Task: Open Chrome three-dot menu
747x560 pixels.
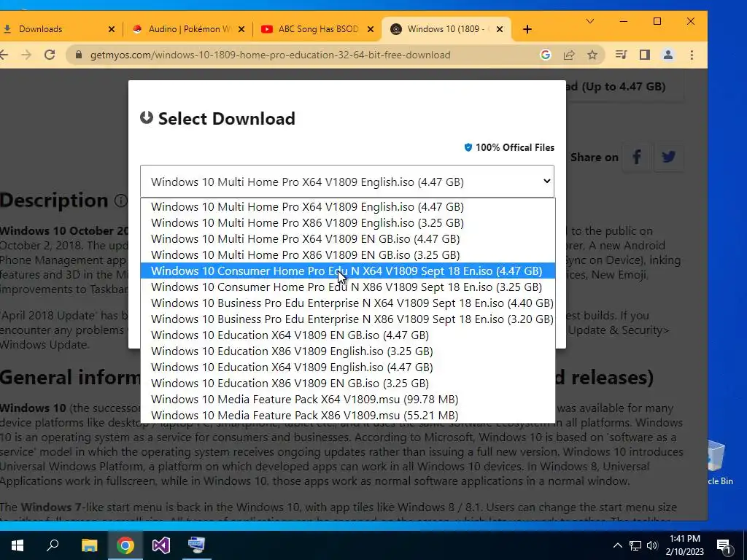Action: tap(692, 55)
